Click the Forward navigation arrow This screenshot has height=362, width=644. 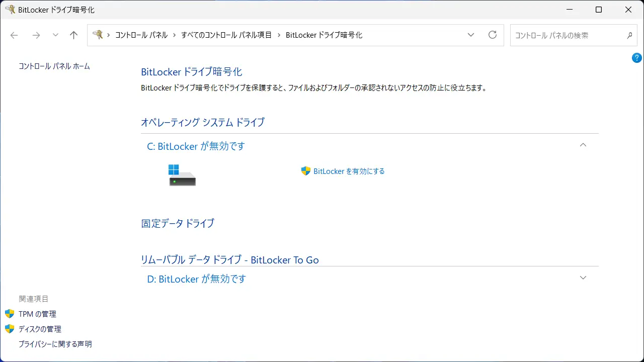pyautogui.click(x=36, y=35)
